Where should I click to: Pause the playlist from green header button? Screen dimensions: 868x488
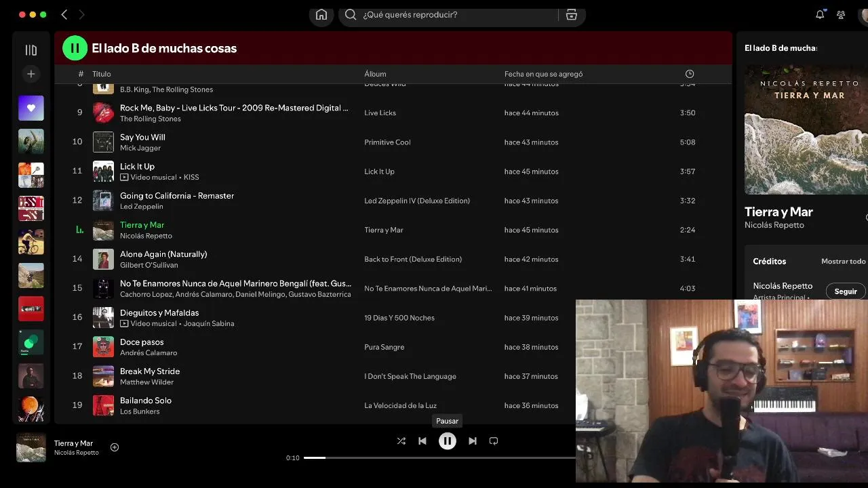point(75,48)
